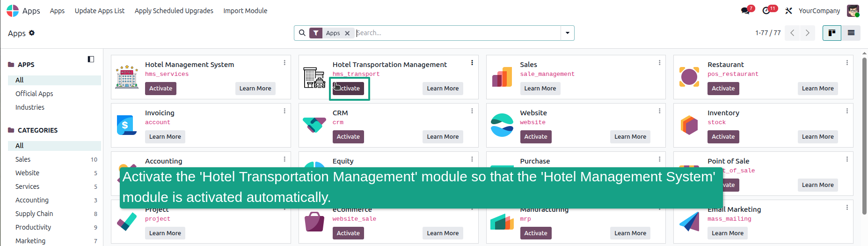This screenshot has width=868, height=246.
Task: Select Supply Chain category
Action: click(x=54, y=214)
